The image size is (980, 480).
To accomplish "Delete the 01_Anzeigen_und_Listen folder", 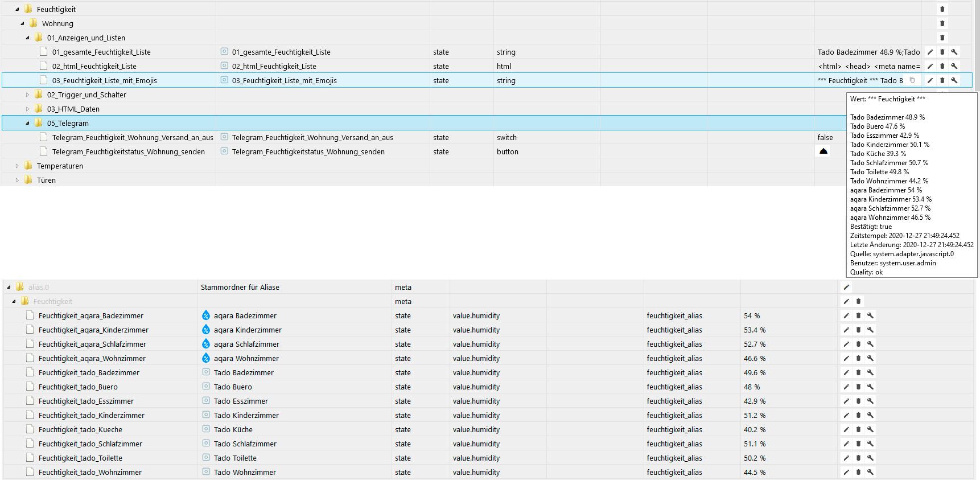I will 942,38.
